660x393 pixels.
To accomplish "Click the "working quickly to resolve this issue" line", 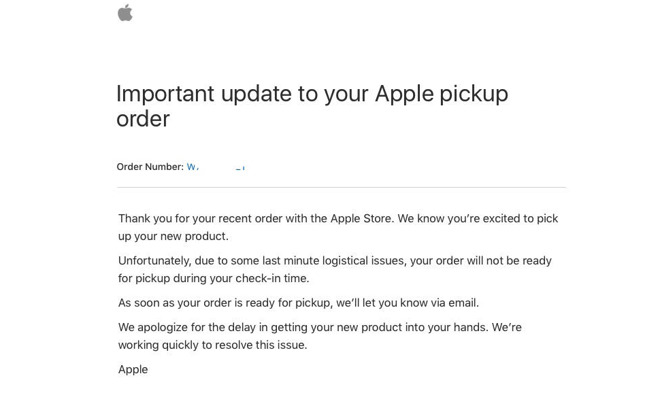I will click(x=213, y=345).
